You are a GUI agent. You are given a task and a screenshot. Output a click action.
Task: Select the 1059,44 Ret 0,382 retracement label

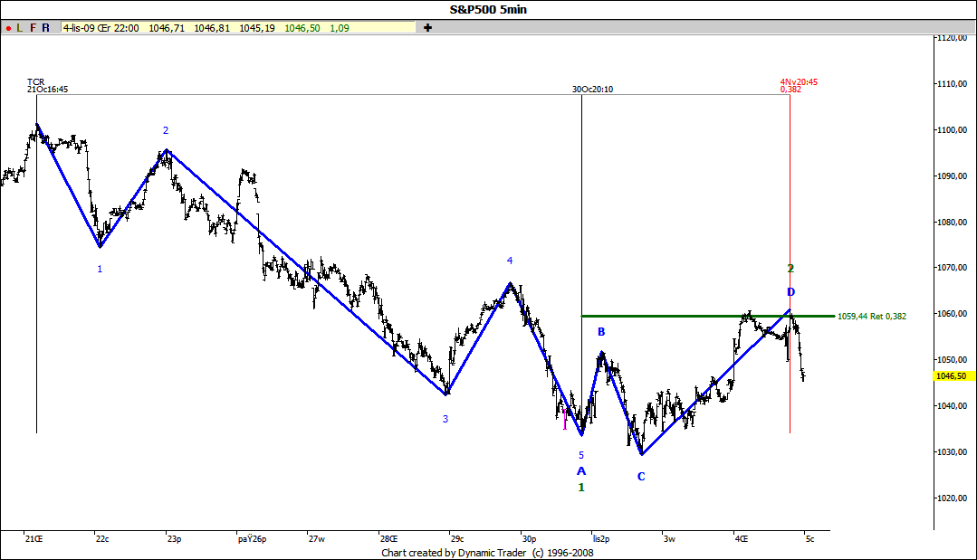872,316
